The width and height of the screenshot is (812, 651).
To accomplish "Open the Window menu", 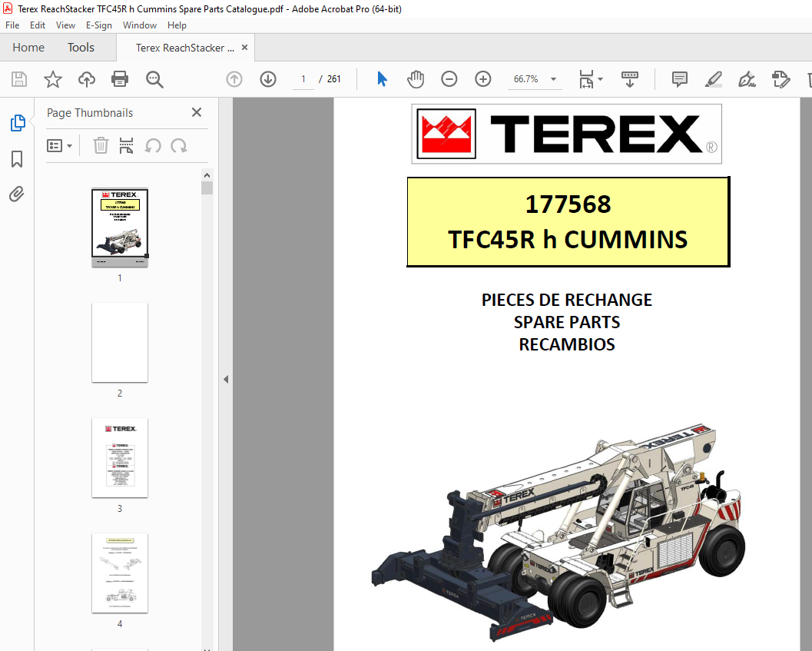I will [x=140, y=25].
